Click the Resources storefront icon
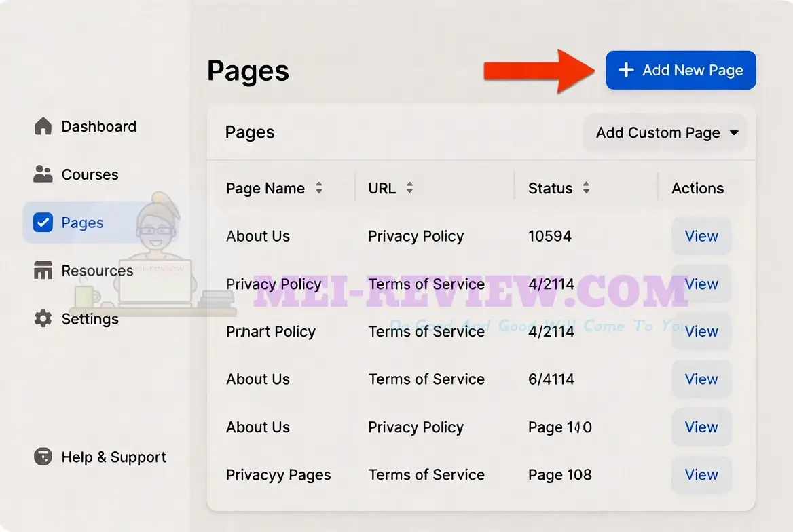 pos(43,270)
